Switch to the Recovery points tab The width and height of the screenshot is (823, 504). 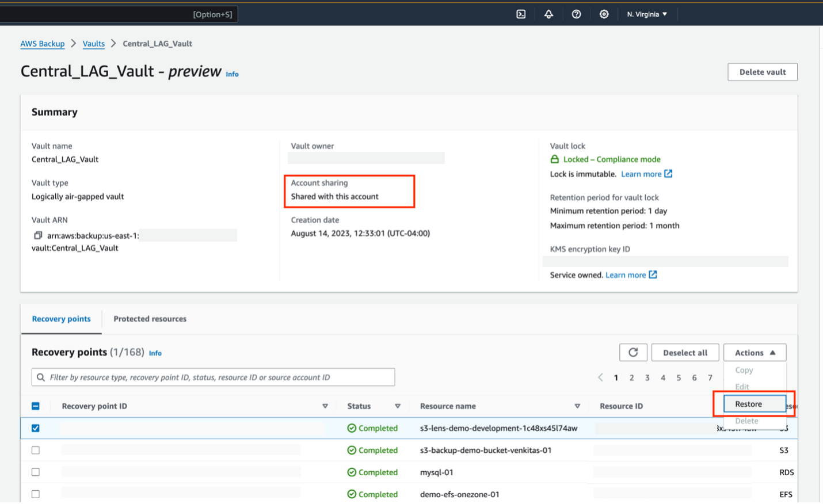[x=61, y=319]
